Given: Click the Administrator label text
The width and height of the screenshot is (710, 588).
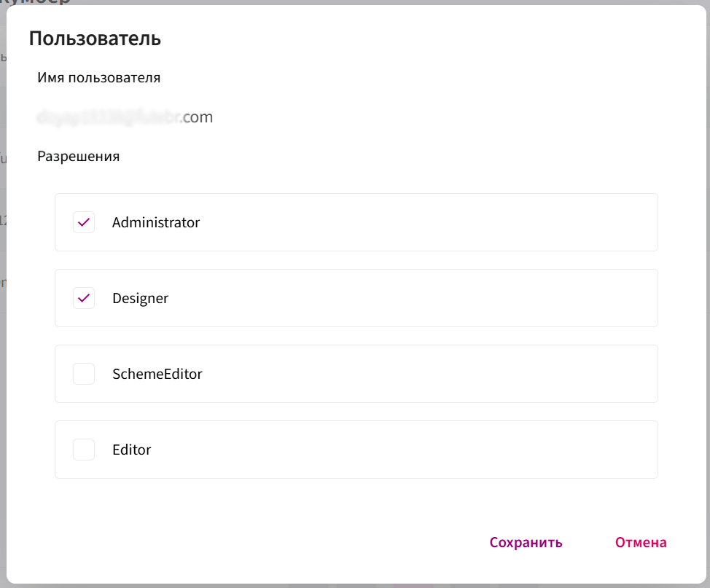Looking at the screenshot, I should [156, 222].
